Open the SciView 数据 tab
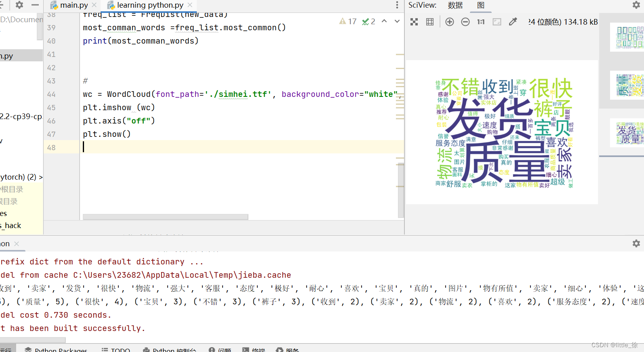The width and height of the screenshot is (644, 352). (x=455, y=5)
